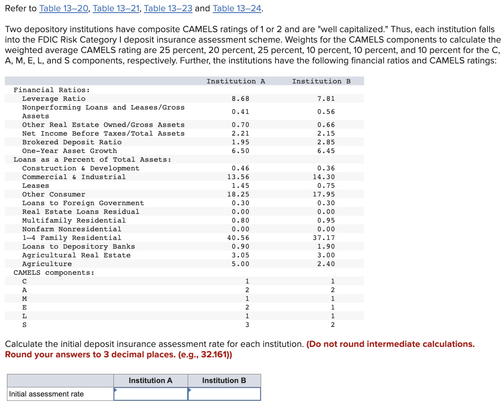Click the Brokered Deposit Ratio label
The height and width of the screenshot is (420, 504).
(72, 142)
